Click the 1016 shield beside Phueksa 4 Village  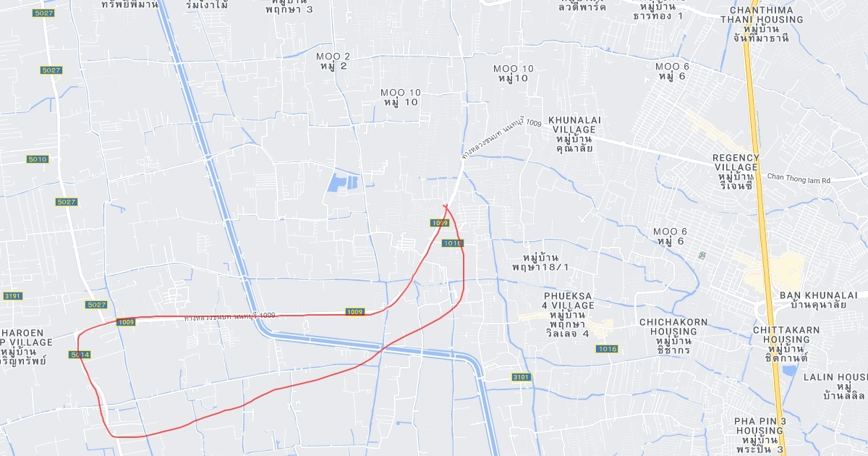[x=608, y=349]
